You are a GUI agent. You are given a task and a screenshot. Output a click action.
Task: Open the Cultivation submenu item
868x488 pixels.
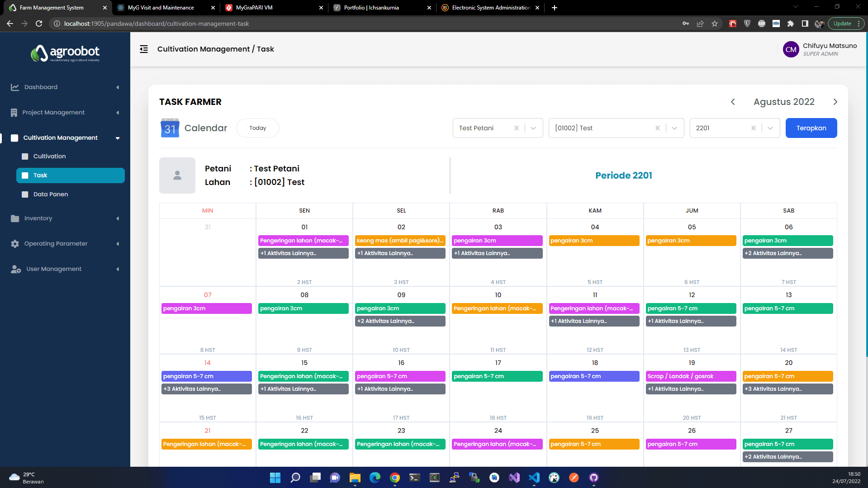(x=49, y=156)
